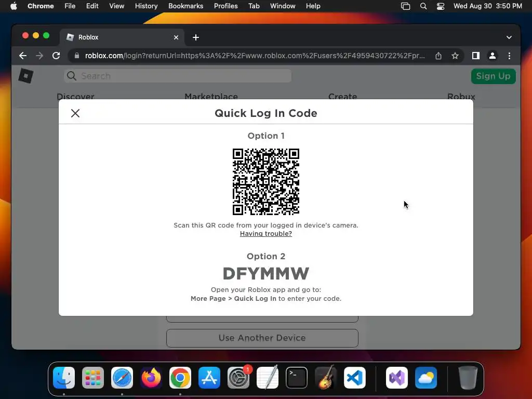Open the Help menu

coord(313,6)
